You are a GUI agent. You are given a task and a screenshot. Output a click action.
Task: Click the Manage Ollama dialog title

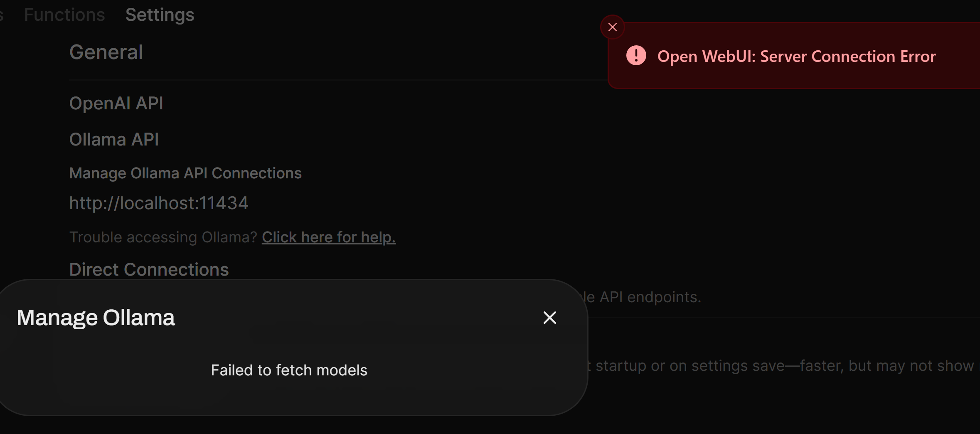pos(96,318)
